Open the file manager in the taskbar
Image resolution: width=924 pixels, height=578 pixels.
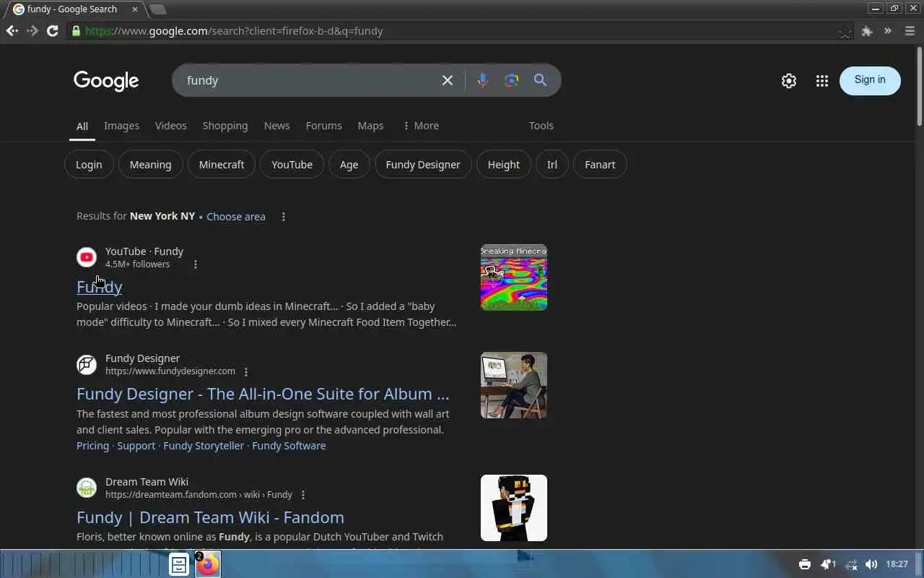click(x=179, y=564)
